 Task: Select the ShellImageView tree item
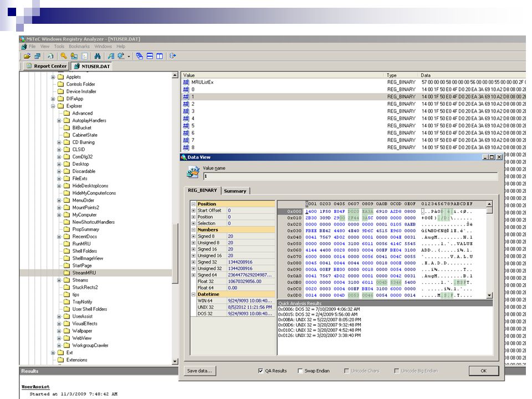point(88,258)
